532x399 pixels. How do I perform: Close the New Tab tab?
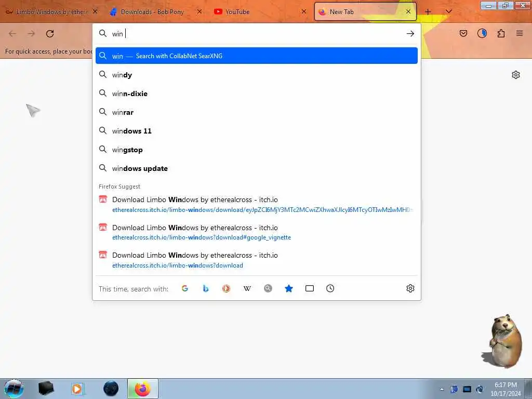[408, 12]
